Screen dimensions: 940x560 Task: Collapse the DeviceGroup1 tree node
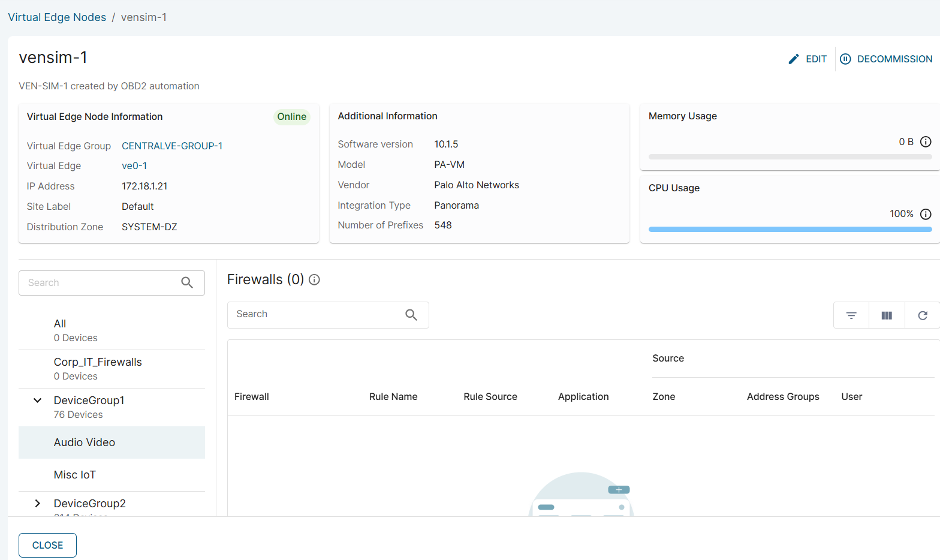38,401
